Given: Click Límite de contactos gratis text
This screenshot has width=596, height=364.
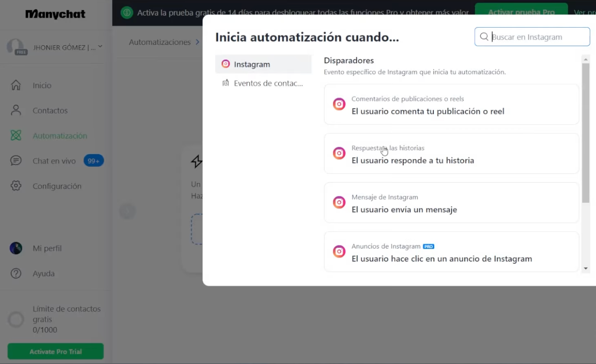Looking at the screenshot, I should [66, 314].
